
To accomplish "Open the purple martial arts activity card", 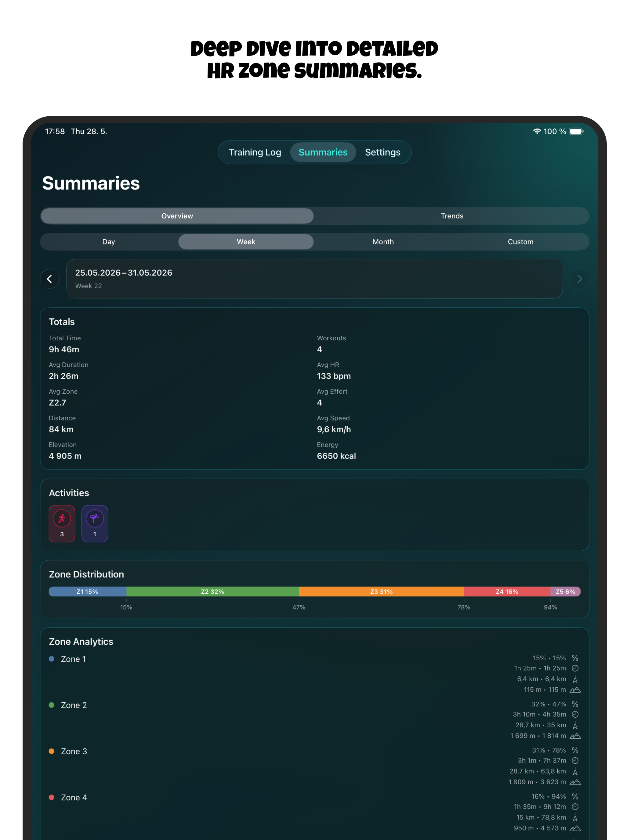I will pyautogui.click(x=95, y=524).
